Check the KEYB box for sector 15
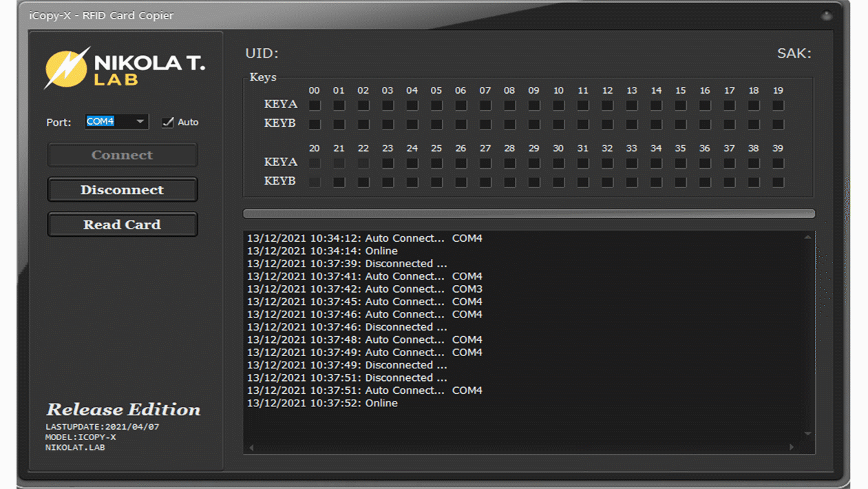 [x=681, y=125]
